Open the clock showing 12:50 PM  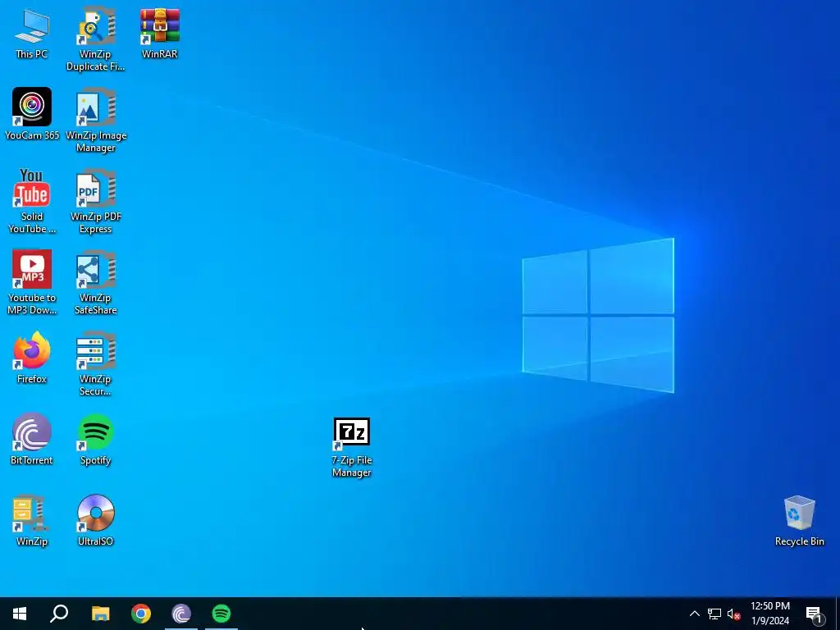[769, 614]
